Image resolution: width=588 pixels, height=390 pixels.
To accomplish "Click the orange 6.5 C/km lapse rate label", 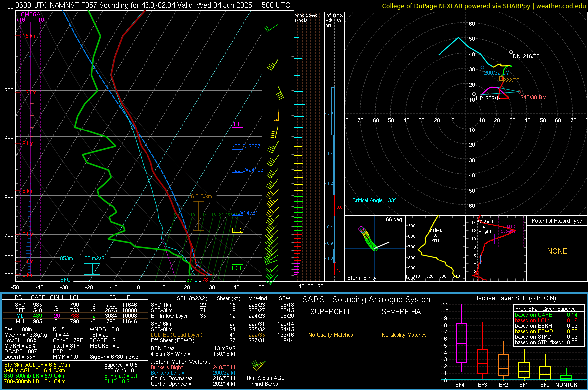I will point(201,196).
